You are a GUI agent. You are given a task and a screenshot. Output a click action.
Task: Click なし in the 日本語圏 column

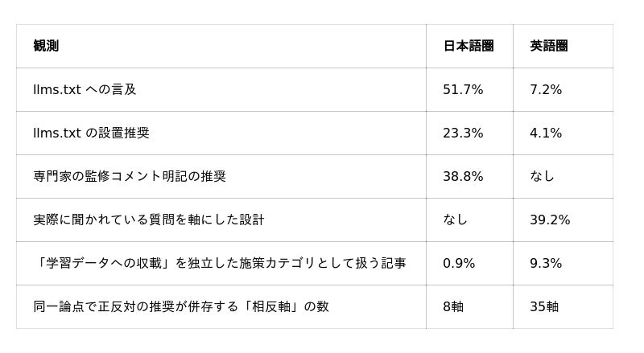pyautogui.click(x=455, y=220)
